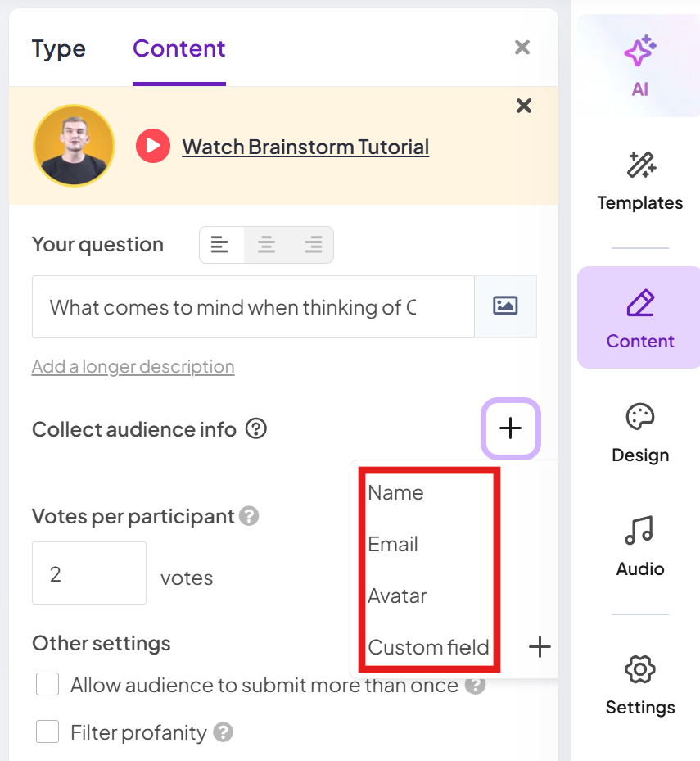The height and width of the screenshot is (761, 700).
Task: Select left text alignment icon
Action: pyautogui.click(x=219, y=245)
